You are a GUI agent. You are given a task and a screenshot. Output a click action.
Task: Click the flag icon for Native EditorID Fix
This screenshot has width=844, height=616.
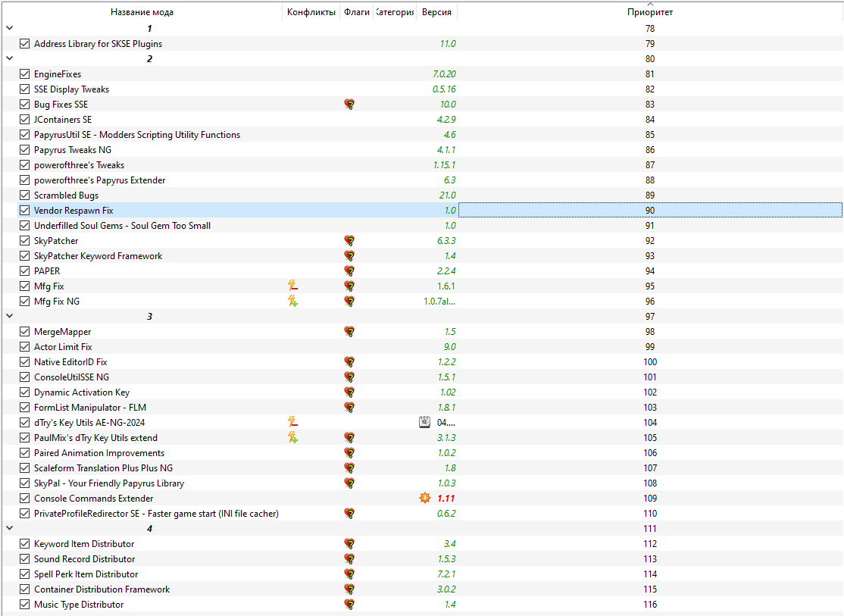(349, 362)
